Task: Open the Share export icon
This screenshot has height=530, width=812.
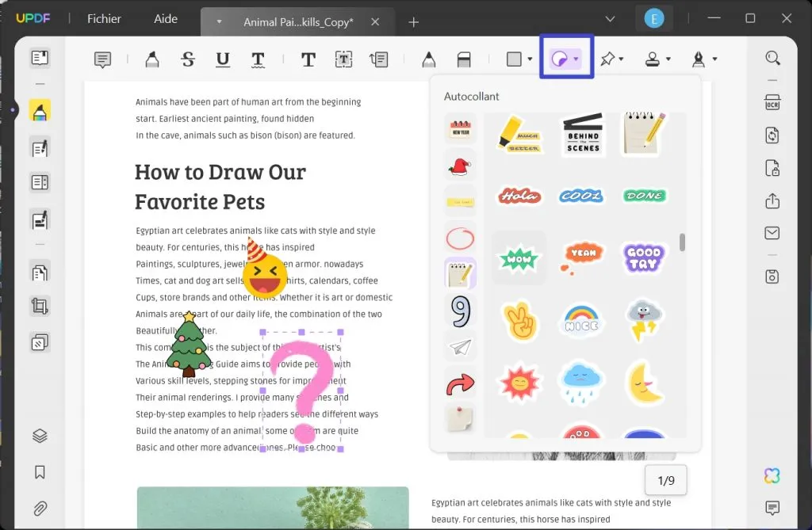Action: point(772,200)
